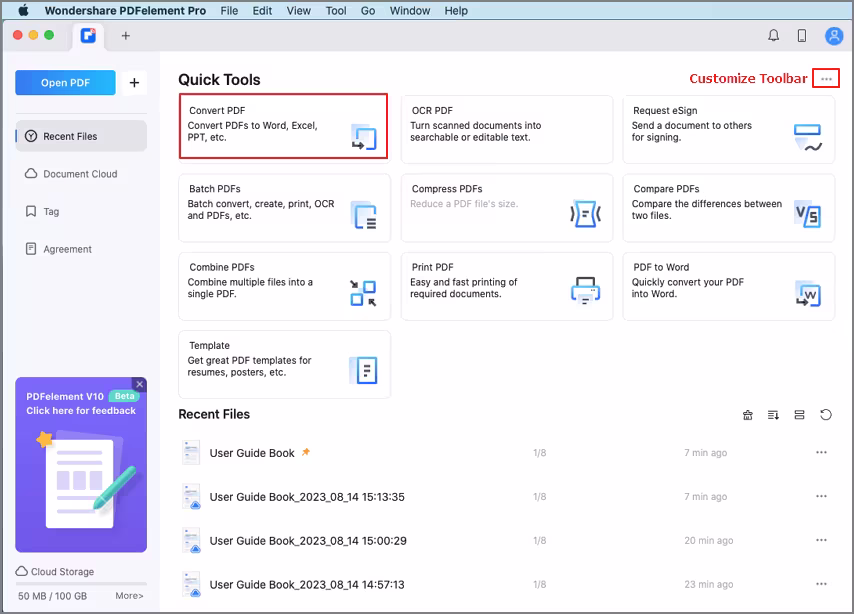Click the plus button beside Open PDF

[x=134, y=83]
